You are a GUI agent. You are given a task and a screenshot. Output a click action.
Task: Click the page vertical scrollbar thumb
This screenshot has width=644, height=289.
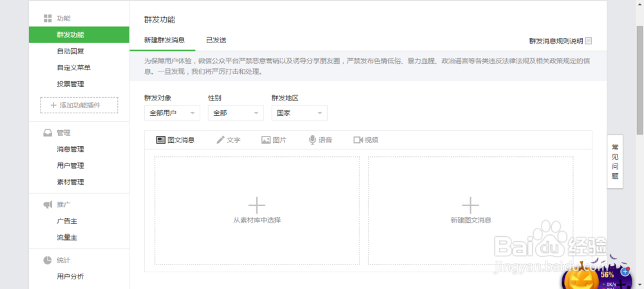pos(640,80)
